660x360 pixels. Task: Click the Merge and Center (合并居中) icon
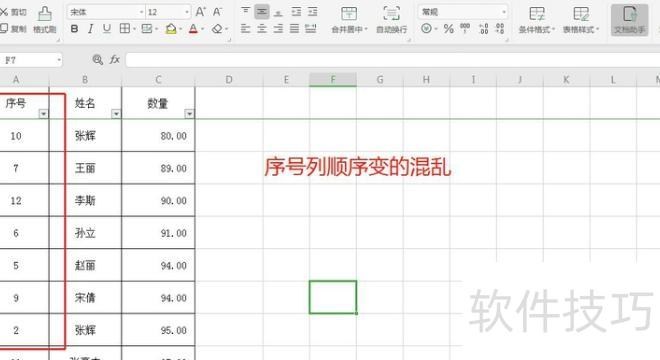click(x=349, y=14)
